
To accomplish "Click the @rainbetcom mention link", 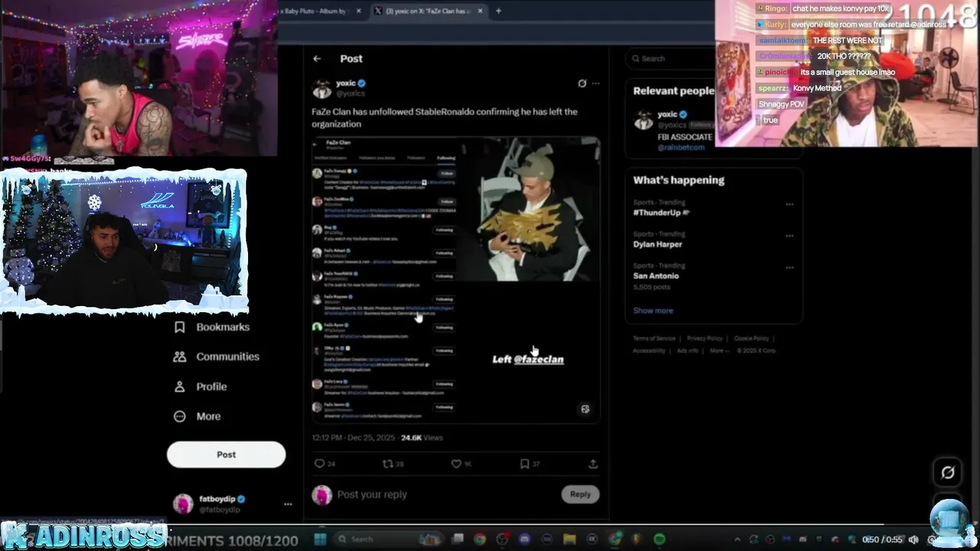I will 681,147.
